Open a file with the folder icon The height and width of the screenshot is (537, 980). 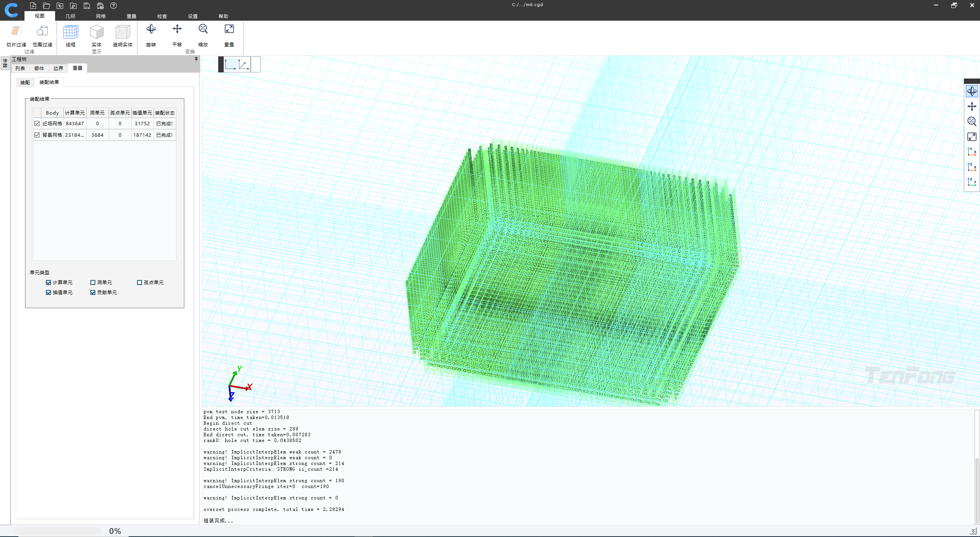coord(47,6)
